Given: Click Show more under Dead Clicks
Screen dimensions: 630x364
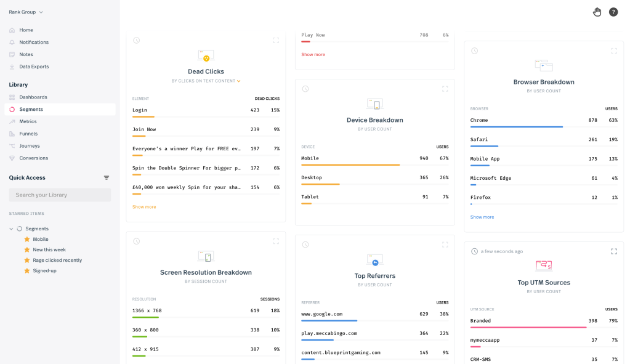Looking at the screenshot, I should click(144, 207).
